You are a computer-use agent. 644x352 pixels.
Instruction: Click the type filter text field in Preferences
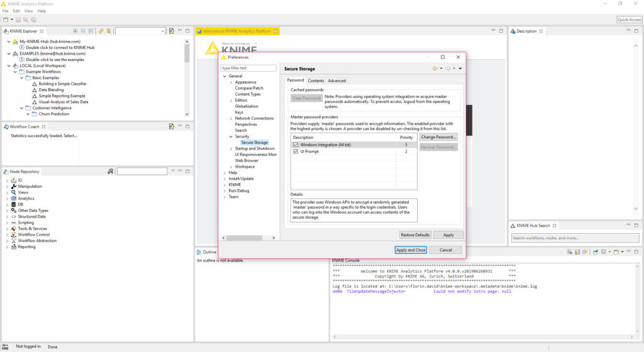tap(248, 68)
